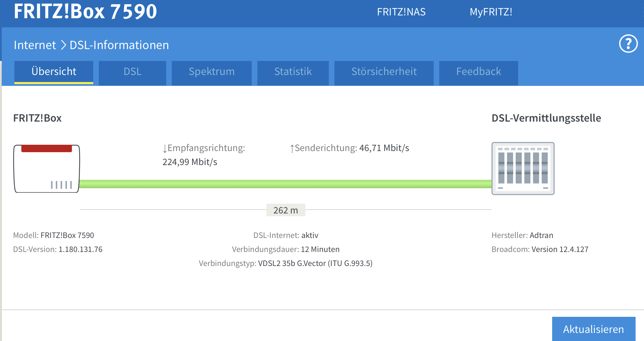Click the 224,99 Mbit/s downstream value
The height and width of the screenshot is (341, 644).
coord(190,162)
